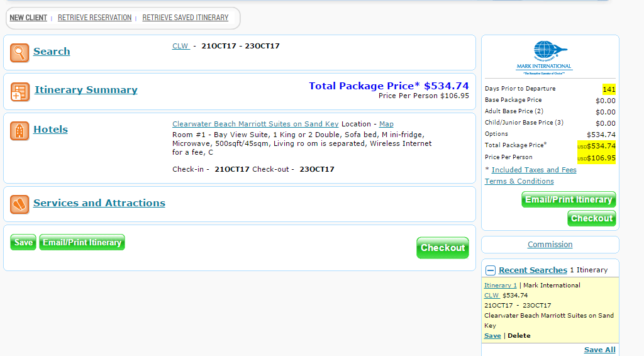
Task: Click the Save All link
Action: [x=599, y=350]
